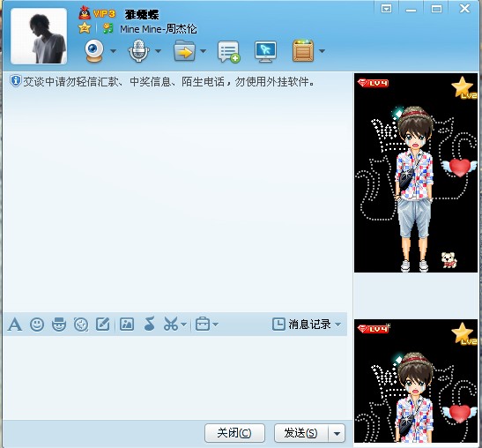
Task: Click the 关闭(C) button
Action: (x=234, y=433)
